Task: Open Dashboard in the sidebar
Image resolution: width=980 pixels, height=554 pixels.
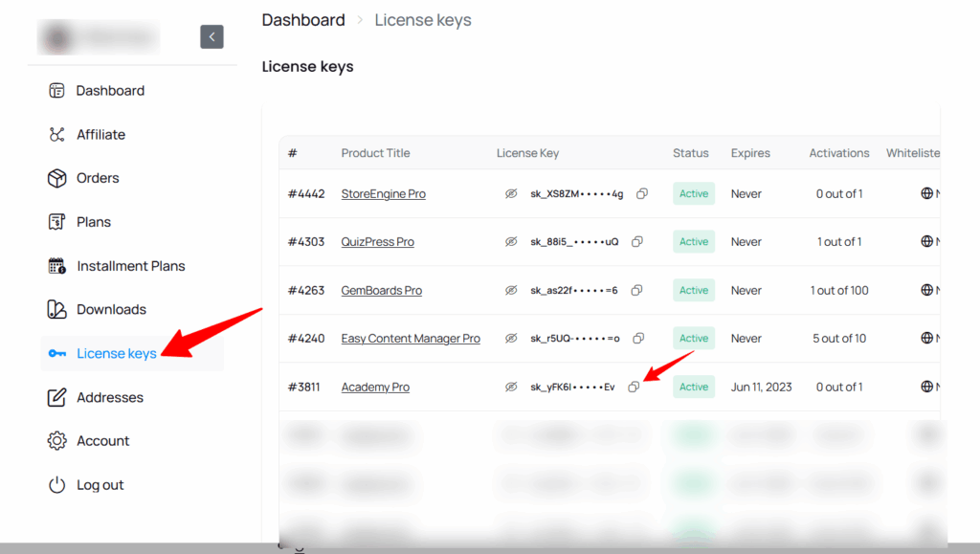Action: pos(110,91)
